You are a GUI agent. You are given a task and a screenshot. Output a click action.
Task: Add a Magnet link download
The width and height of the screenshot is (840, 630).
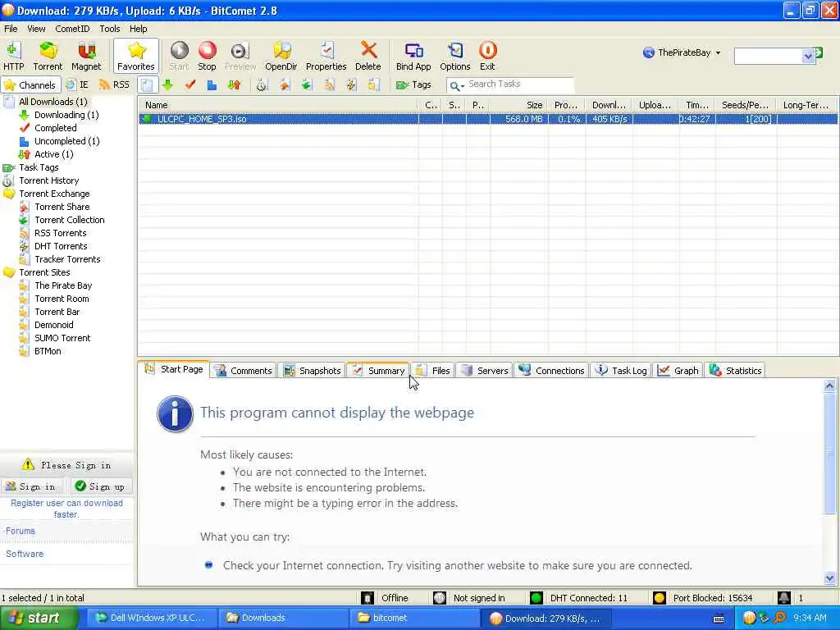click(85, 57)
